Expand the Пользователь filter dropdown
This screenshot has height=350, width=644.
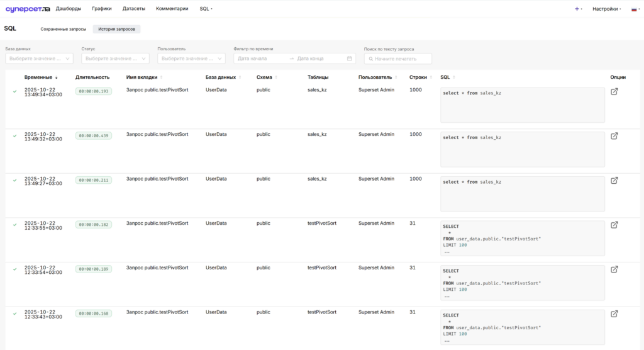coord(191,59)
